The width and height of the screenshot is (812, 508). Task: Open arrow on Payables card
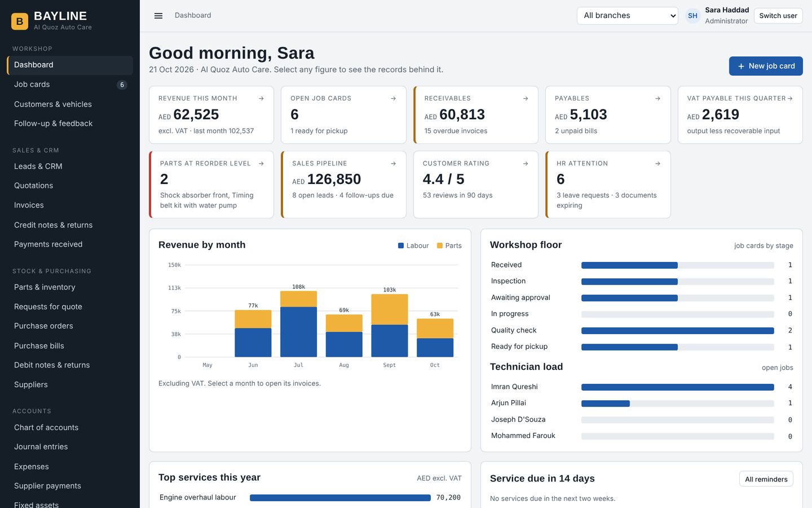pyautogui.click(x=657, y=98)
